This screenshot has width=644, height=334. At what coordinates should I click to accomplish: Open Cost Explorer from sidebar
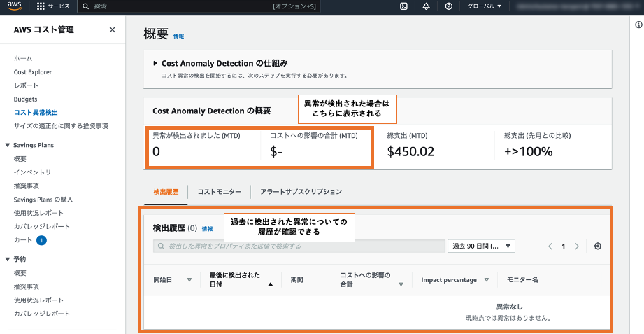tap(33, 72)
